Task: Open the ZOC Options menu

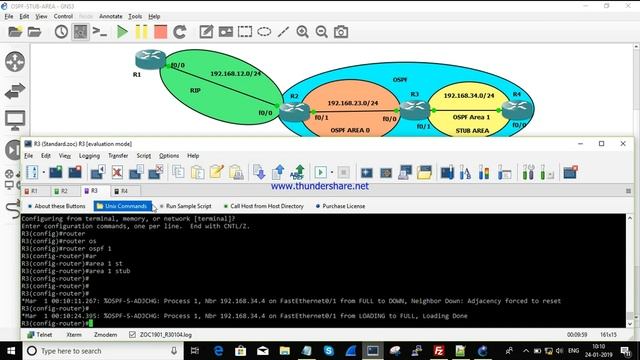Action: (x=169, y=156)
